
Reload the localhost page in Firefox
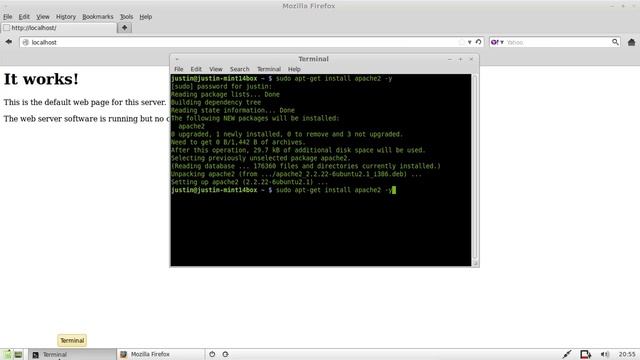478,42
